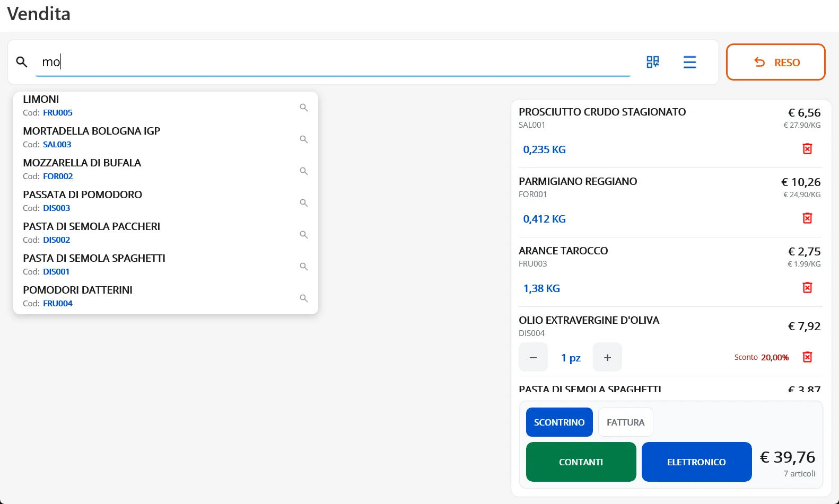Click the magnifier icon beside LIMONI

304,108
